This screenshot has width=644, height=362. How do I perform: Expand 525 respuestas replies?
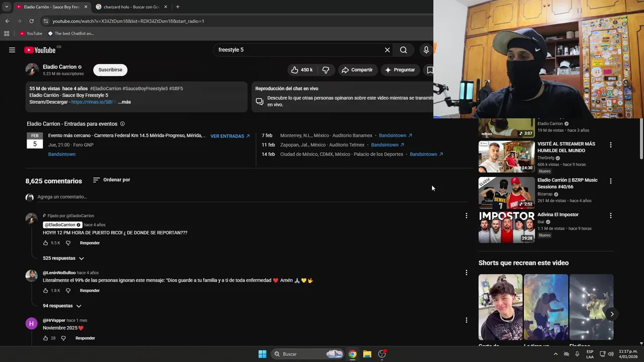click(x=63, y=258)
